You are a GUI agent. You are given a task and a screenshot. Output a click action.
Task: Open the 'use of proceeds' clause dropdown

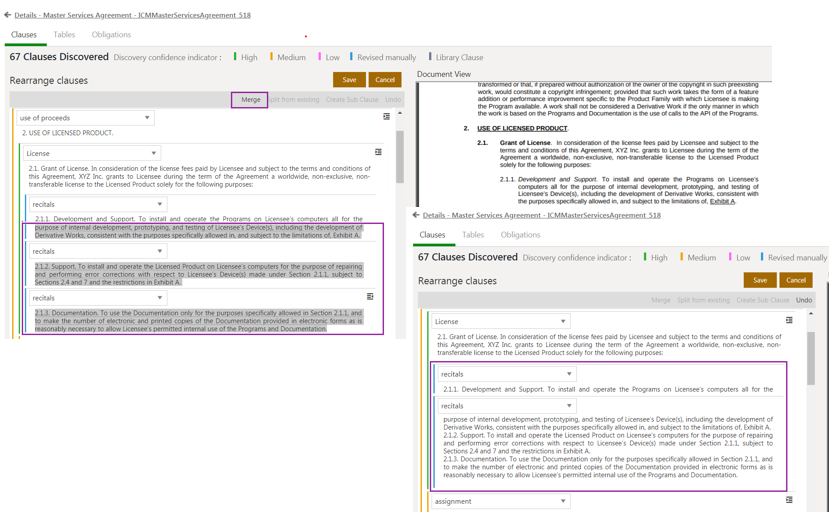(x=147, y=118)
